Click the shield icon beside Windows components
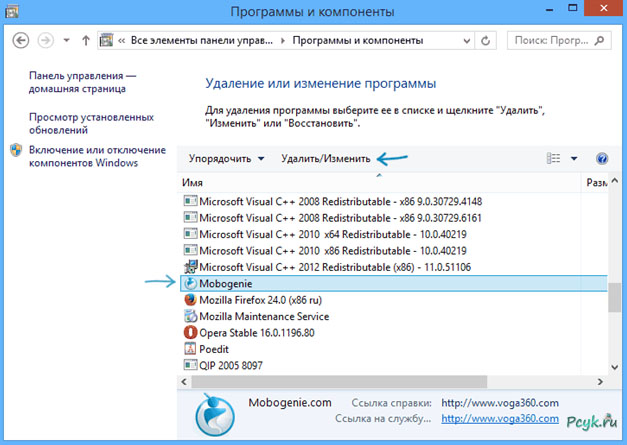Viewport: 627px width, 445px height. [16, 150]
